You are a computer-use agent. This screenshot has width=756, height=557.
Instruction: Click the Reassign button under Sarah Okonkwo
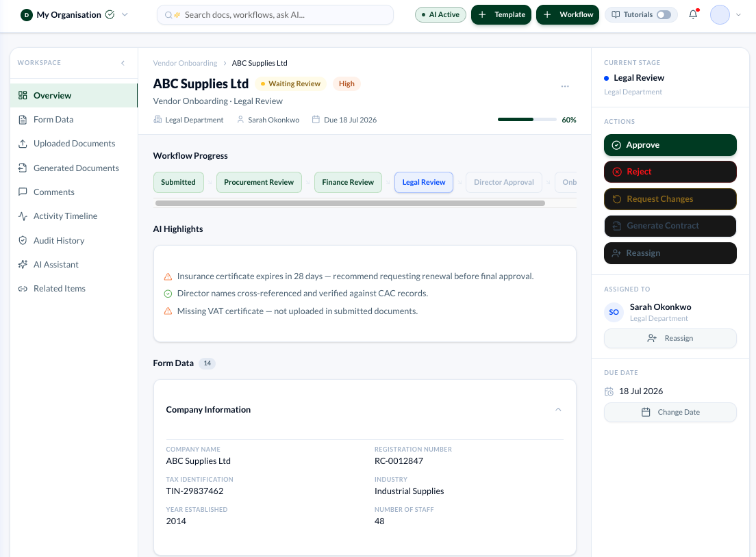click(670, 338)
